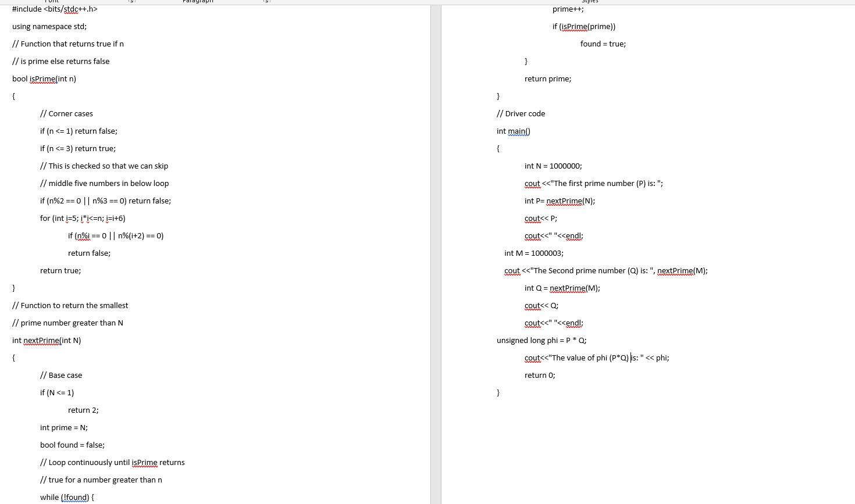Click 'if (n%i == 0 || n%(i+2) == 0)' line
The height and width of the screenshot is (504, 855).
[116, 235]
